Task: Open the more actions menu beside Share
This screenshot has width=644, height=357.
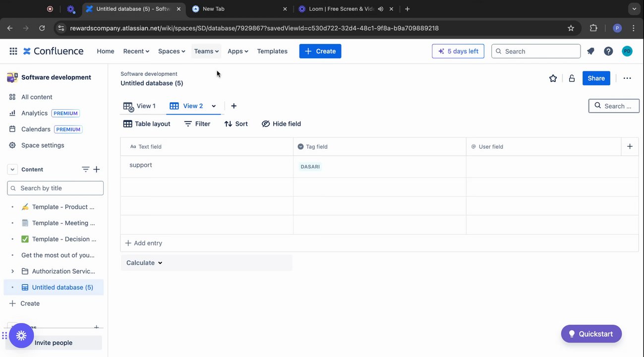Action: tap(627, 78)
